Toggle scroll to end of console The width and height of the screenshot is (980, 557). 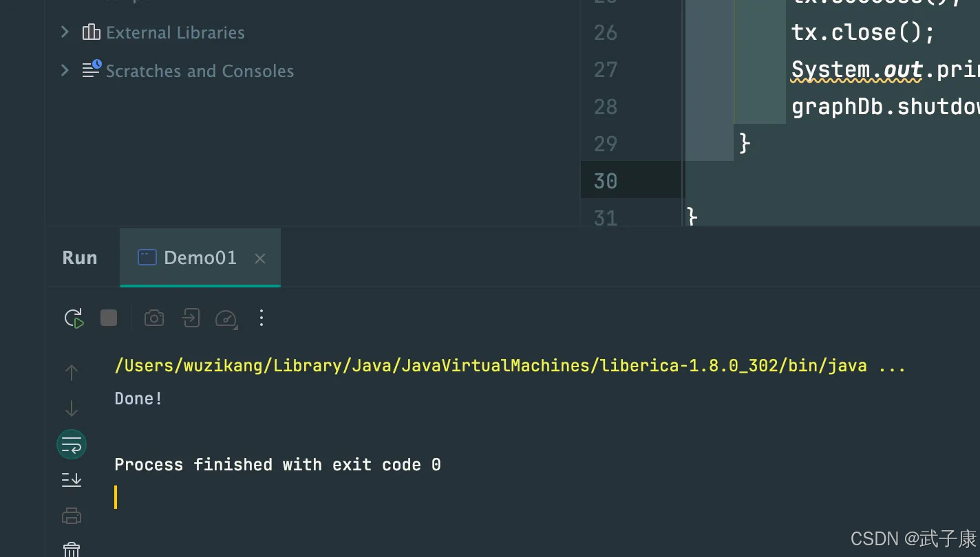(72, 479)
